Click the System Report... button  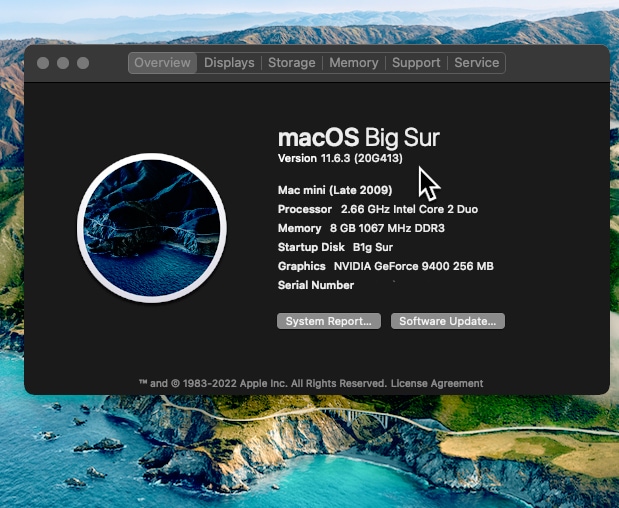(x=329, y=321)
